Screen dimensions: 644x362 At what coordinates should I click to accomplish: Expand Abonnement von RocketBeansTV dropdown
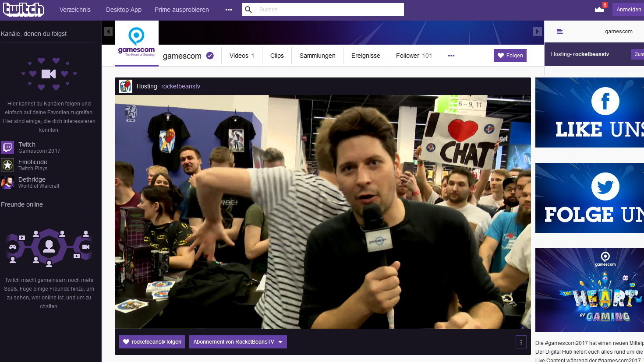click(x=238, y=342)
